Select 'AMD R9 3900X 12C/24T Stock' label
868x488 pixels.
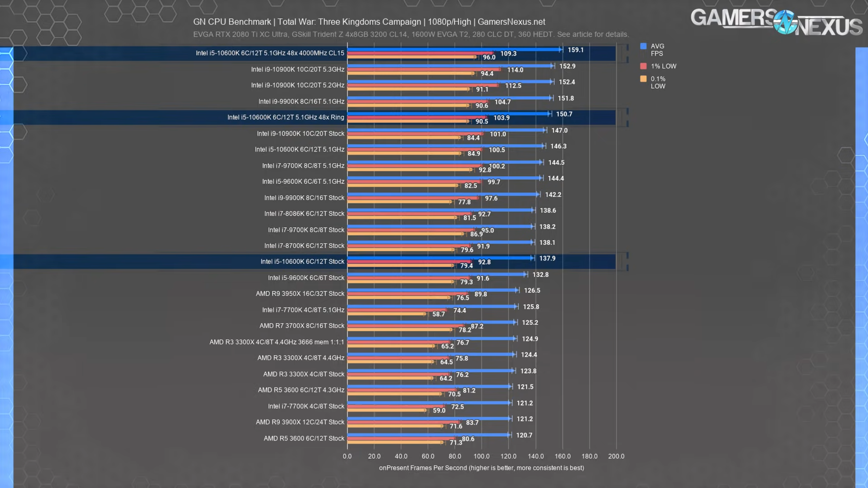click(x=300, y=422)
